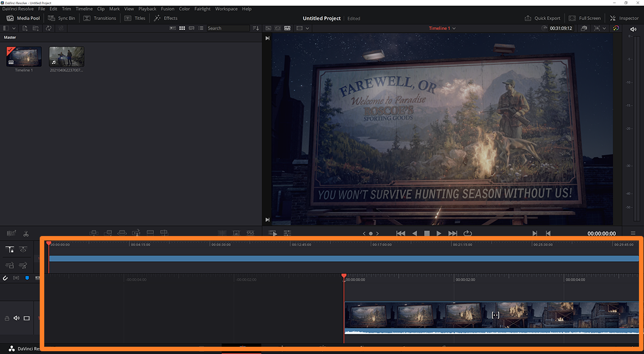This screenshot has height=354, width=644.
Task: Click the Quick Export button
Action: [x=543, y=18]
